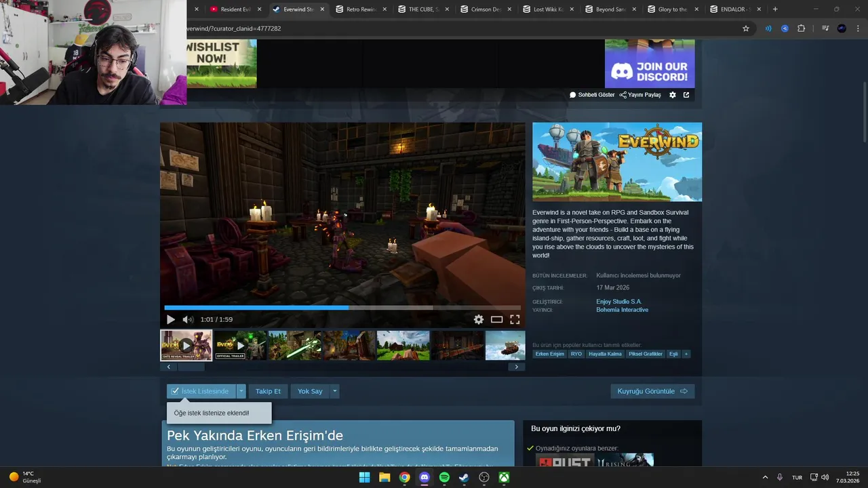Open the grassy field house screenshot thumbnail
The width and height of the screenshot is (868, 488).
pyautogui.click(x=403, y=345)
